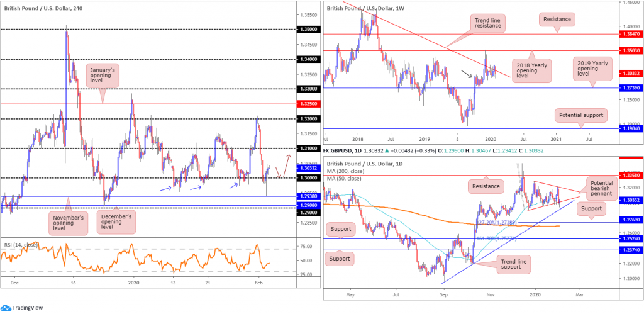The width and height of the screenshot is (644, 314).
Task: Select the RSI (14, close) indicator label
Action: tap(19, 245)
